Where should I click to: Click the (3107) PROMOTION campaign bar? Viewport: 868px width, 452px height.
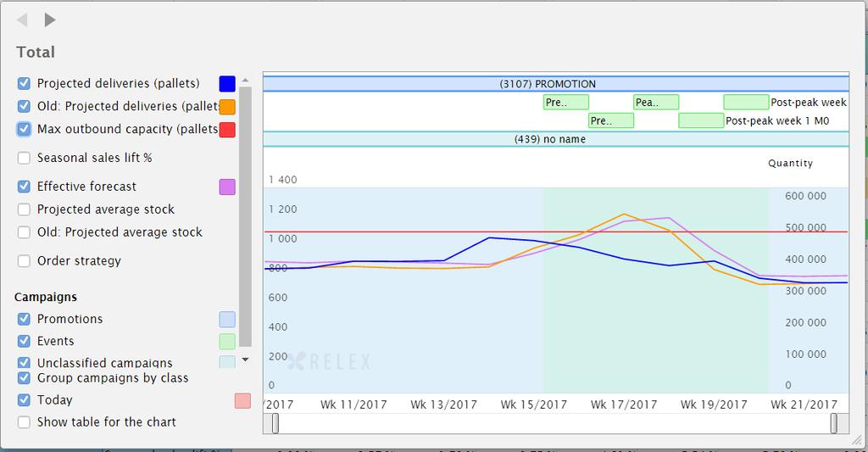(x=556, y=84)
